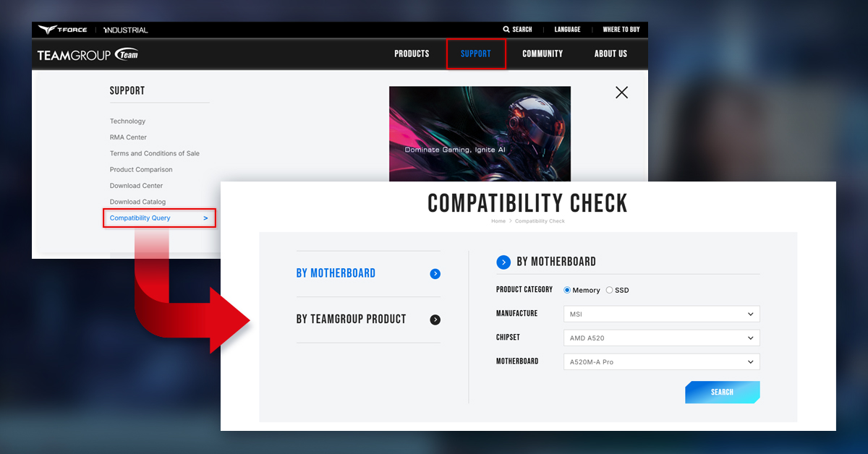Open the Community menu
Viewport: 868px width, 454px height.
click(x=542, y=54)
